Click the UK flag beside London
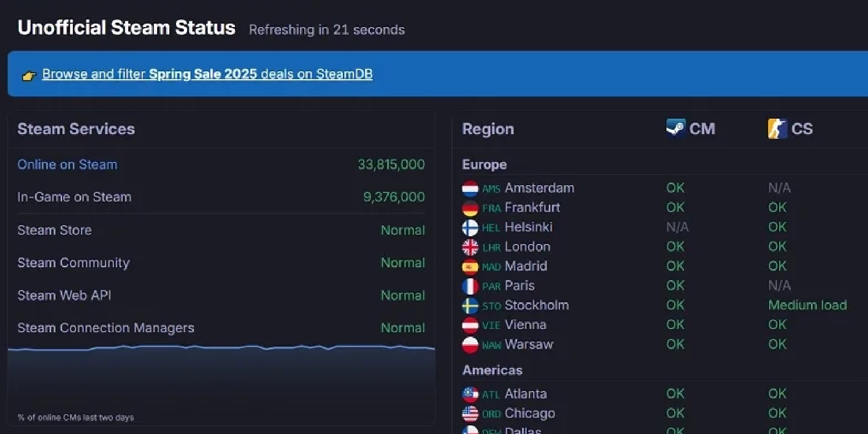Viewport: 868px width, 434px height. coord(470,247)
